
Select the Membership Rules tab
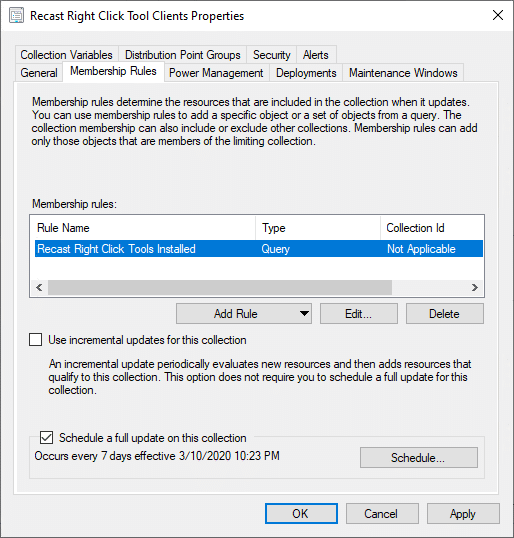(113, 71)
